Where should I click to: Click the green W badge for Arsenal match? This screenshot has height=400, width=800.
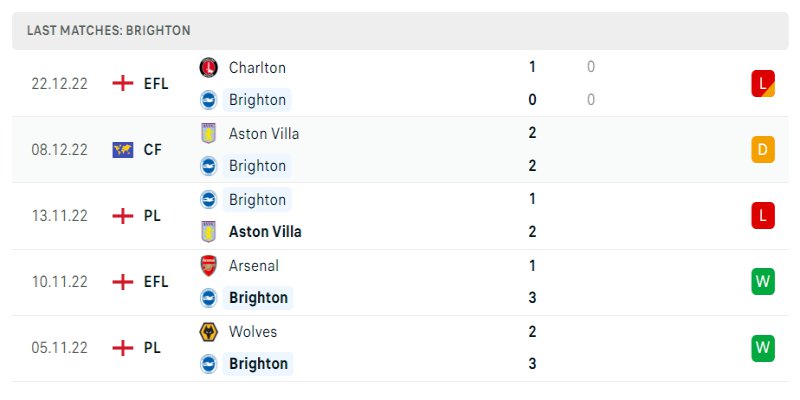(763, 282)
